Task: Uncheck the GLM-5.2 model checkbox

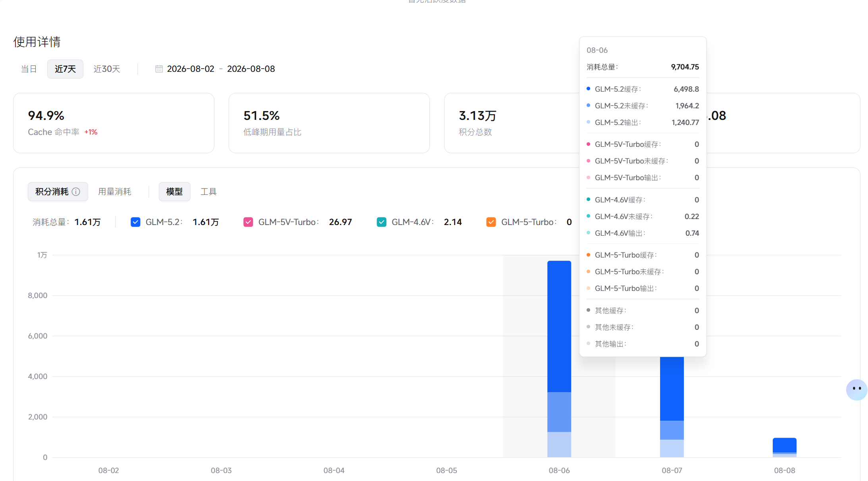Action: (135, 222)
